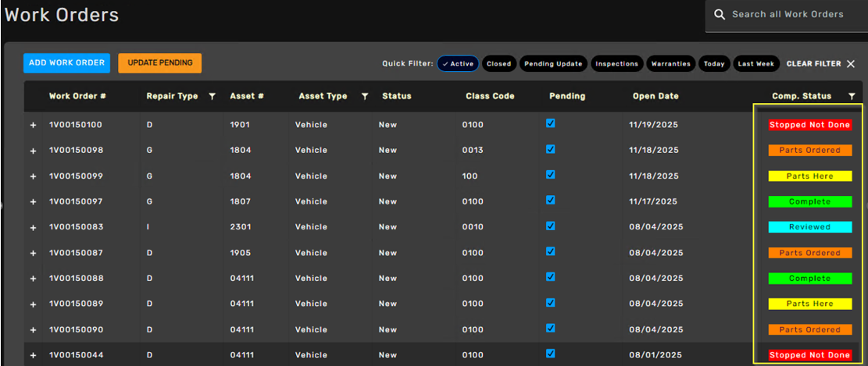Uncheck Pending box for work order 1V00150098
Image resolution: width=868 pixels, height=366 pixels.
point(551,149)
